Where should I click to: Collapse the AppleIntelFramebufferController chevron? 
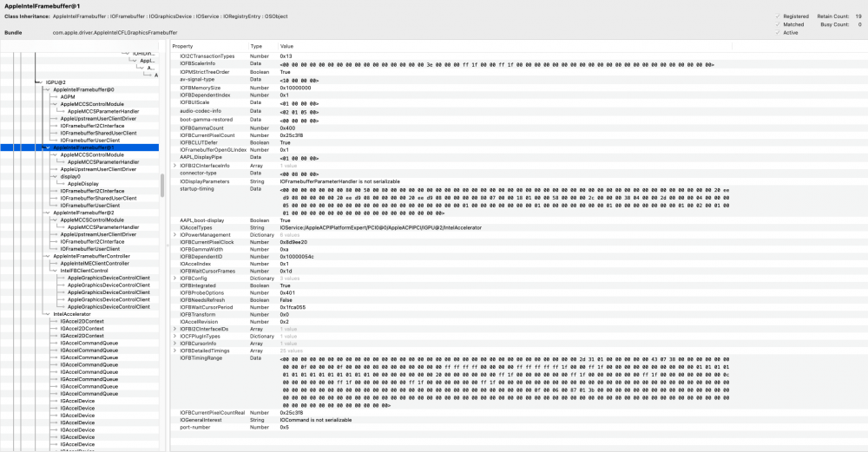(x=48, y=256)
